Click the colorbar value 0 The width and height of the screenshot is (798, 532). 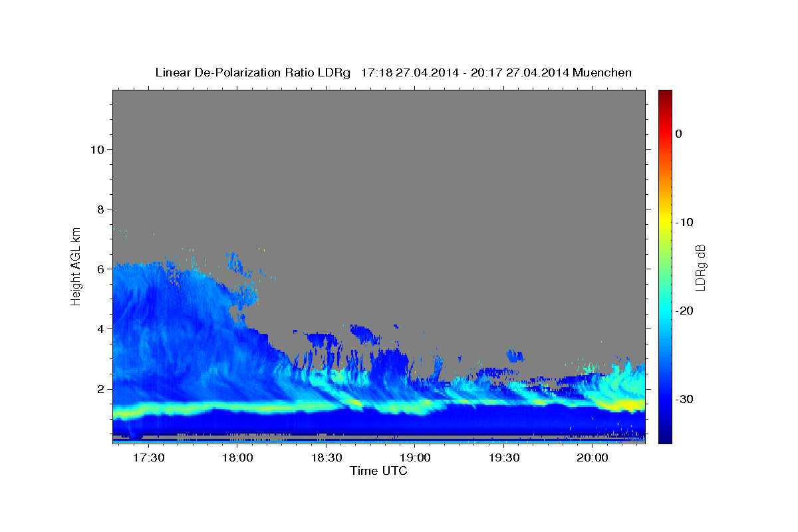click(678, 134)
